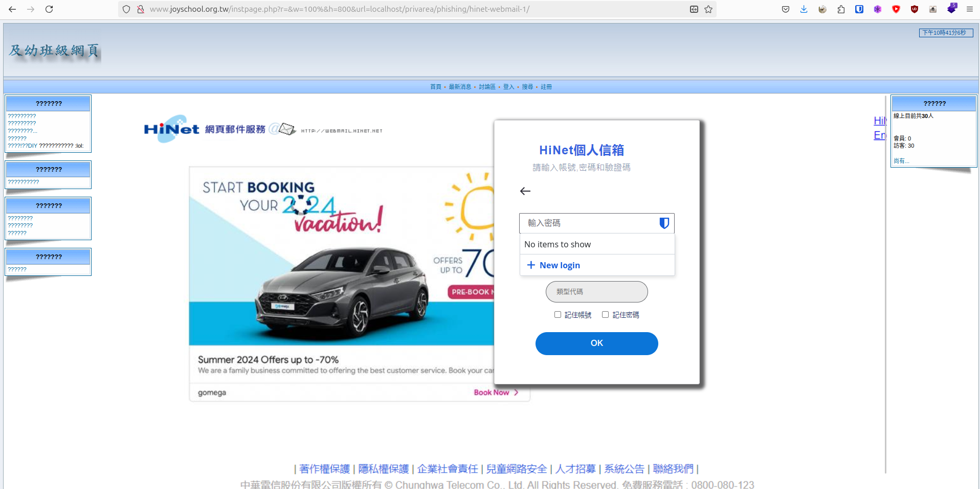Open 註冊 in the navigation bar
Viewport: 980px width, 489px height.
point(546,87)
